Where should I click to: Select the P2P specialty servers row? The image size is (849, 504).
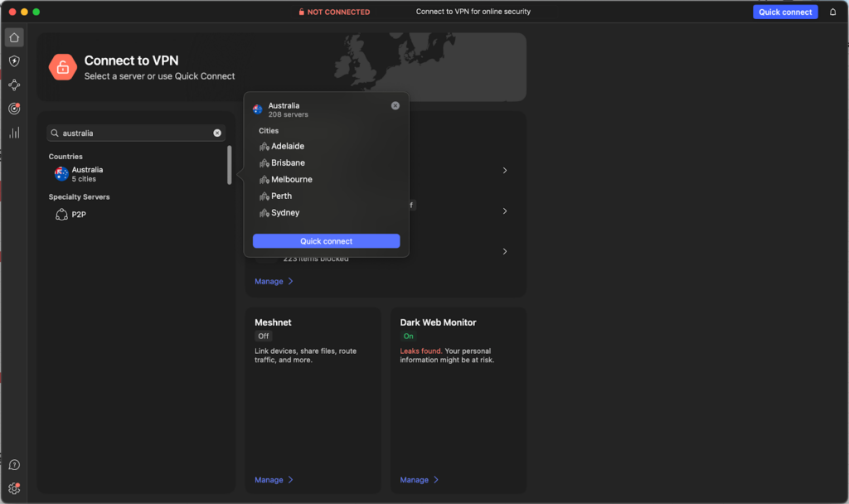coord(136,215)
